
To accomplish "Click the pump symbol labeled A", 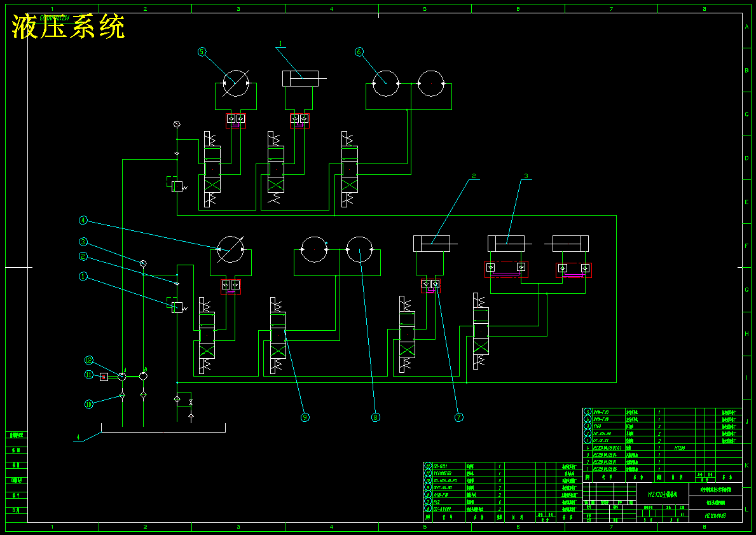I will point(122,377).
